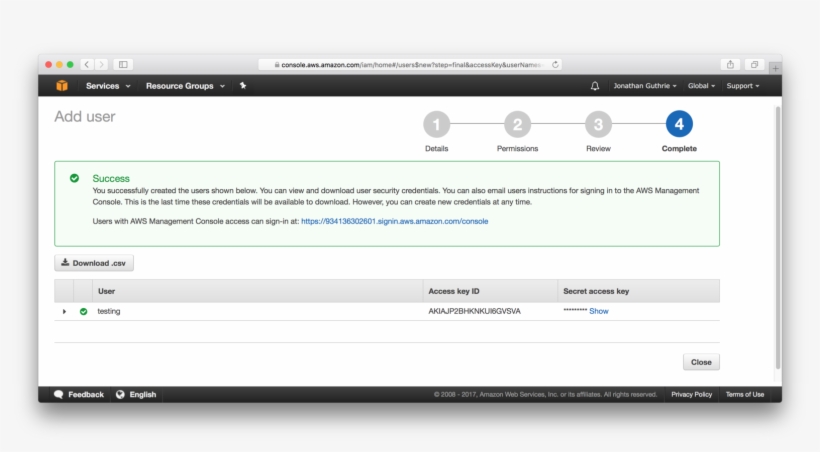Open the Privacy Policy link
Viewport: 820px width, 452px height.
(x=691, y=394)
